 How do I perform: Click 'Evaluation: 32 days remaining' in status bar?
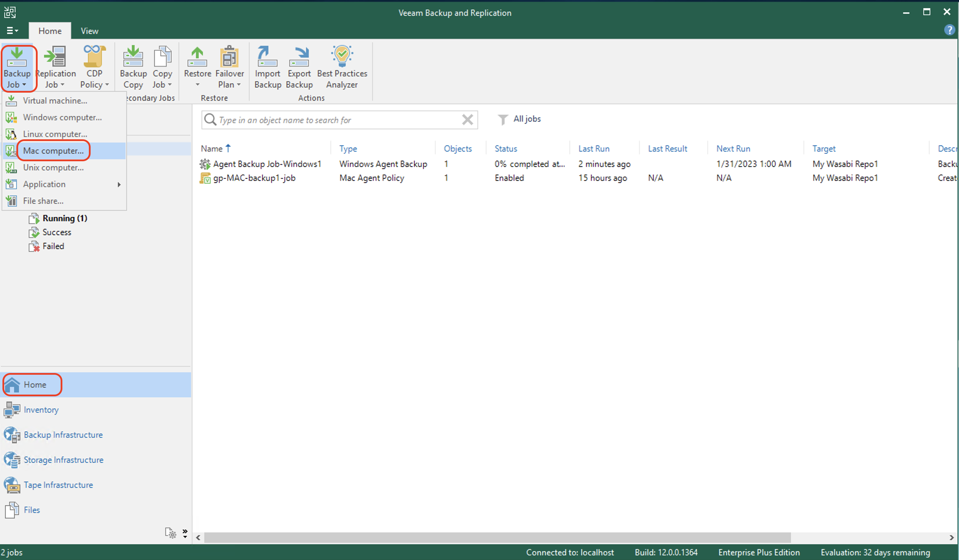click(875, 552)
